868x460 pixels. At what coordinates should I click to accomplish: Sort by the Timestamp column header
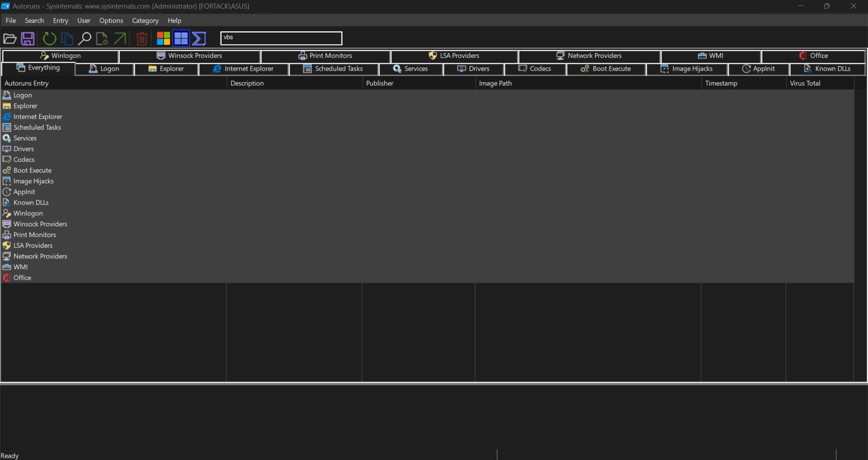(x=744, y=83)
